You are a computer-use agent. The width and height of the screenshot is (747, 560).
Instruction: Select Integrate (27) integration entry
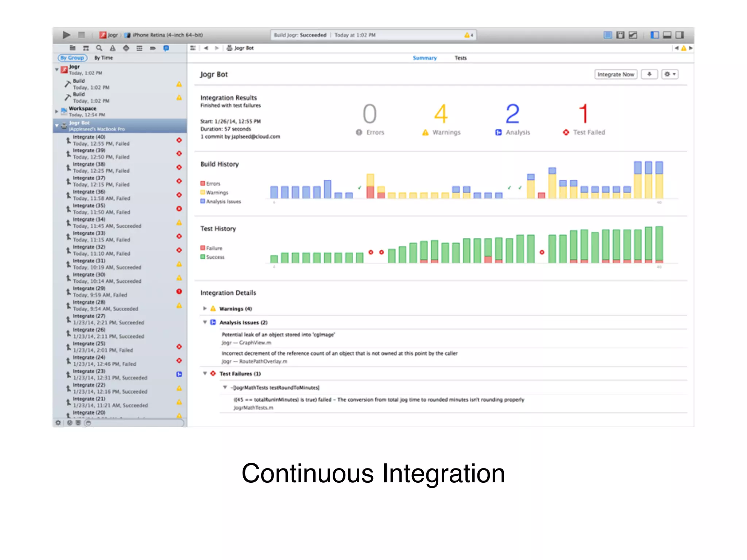(120, 319)
